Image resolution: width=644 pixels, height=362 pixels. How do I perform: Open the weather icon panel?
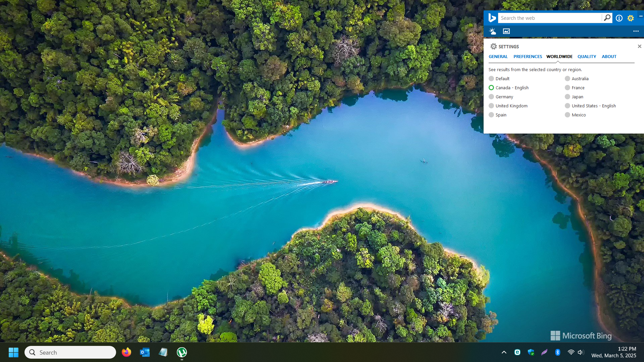[492, 31]
